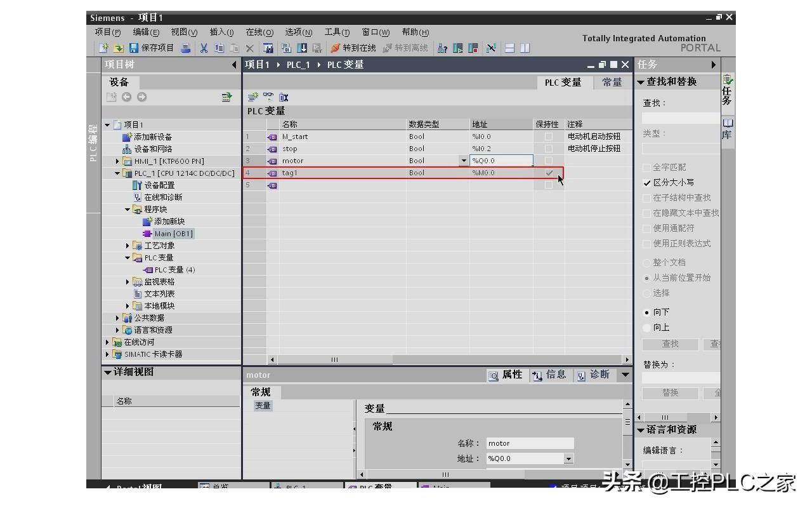Collapse the 项目1 tree node
This screenshot has height=508, width=812.
[107, 125]
